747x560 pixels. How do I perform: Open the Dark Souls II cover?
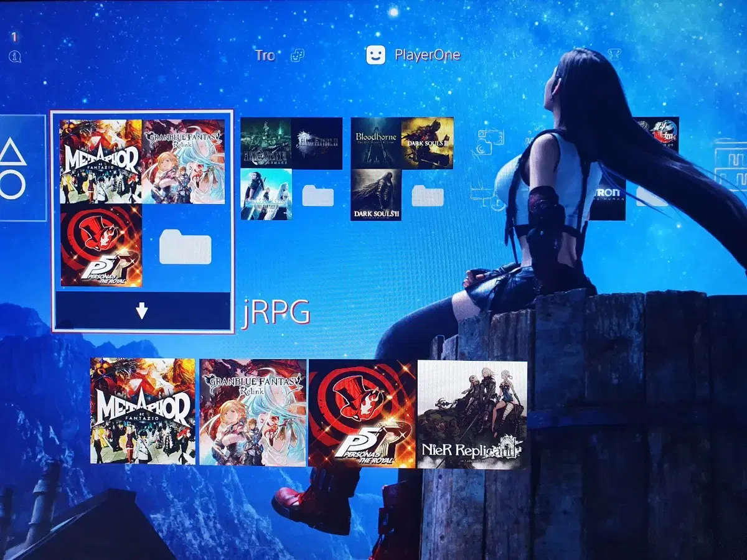click(x=376, y=195)
